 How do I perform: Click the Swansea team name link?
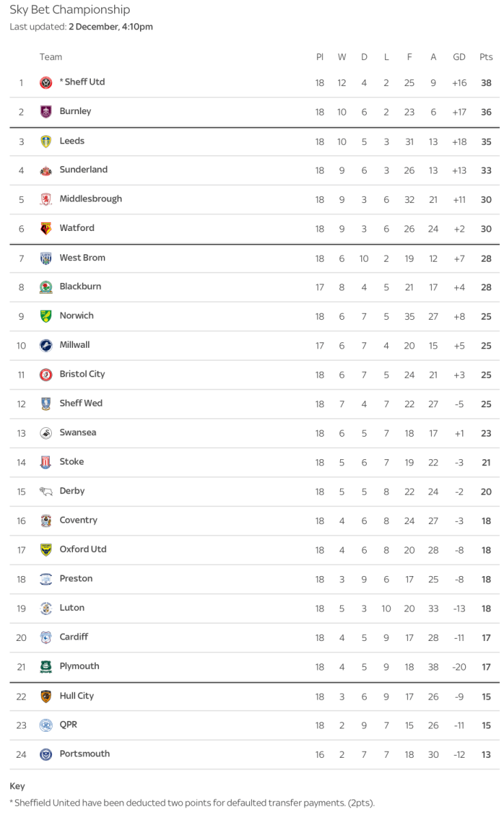click(x=77, y=433)
